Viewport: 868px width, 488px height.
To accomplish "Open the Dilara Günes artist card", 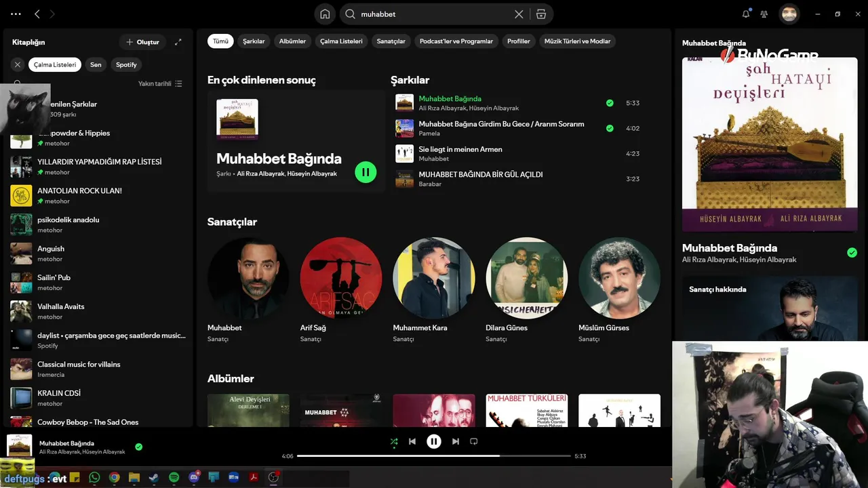I will 527,289.
